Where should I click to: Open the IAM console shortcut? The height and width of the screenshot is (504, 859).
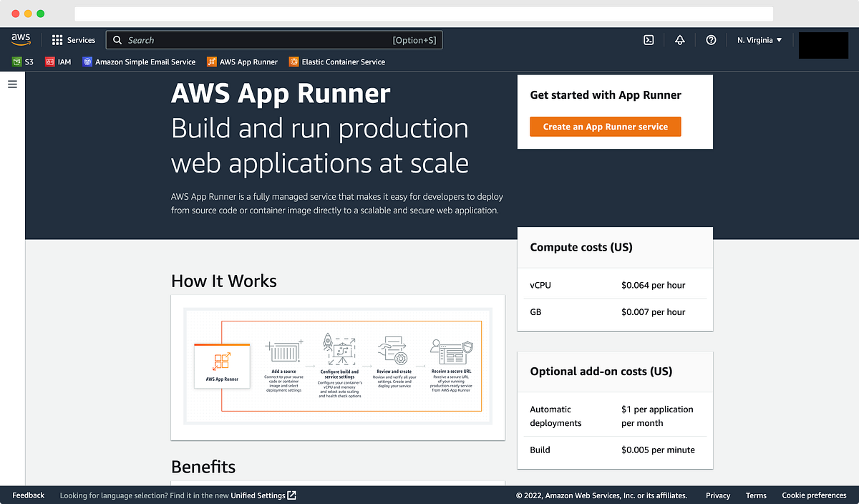(57, 62)
